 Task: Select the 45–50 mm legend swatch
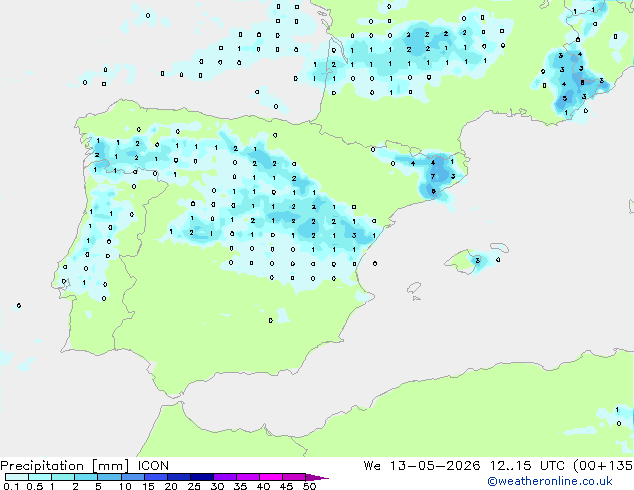tap(294, 477)
